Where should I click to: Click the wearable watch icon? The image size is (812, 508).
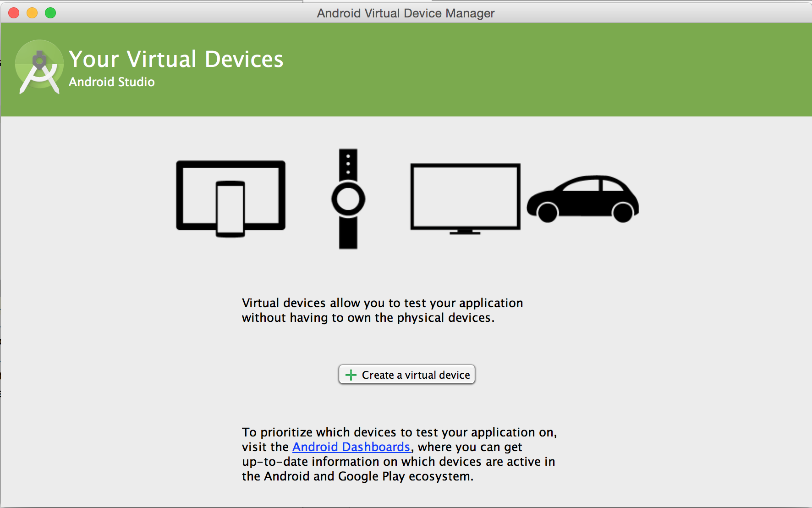(348, 199)
